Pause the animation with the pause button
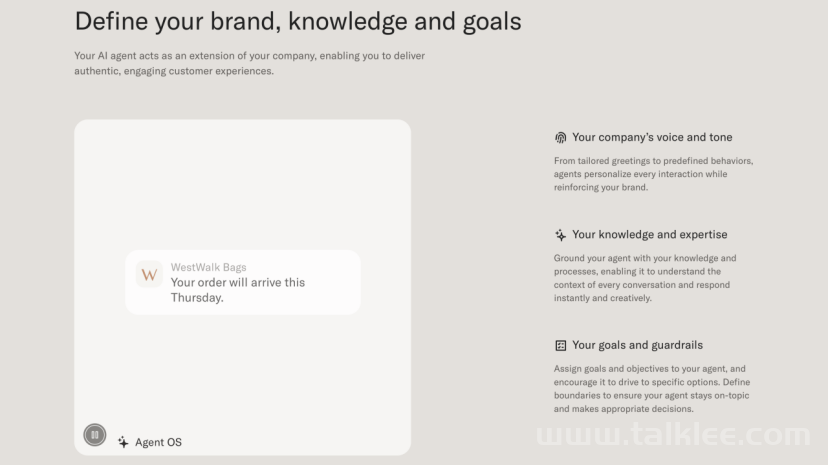828x465 pixels. (95, 435)
